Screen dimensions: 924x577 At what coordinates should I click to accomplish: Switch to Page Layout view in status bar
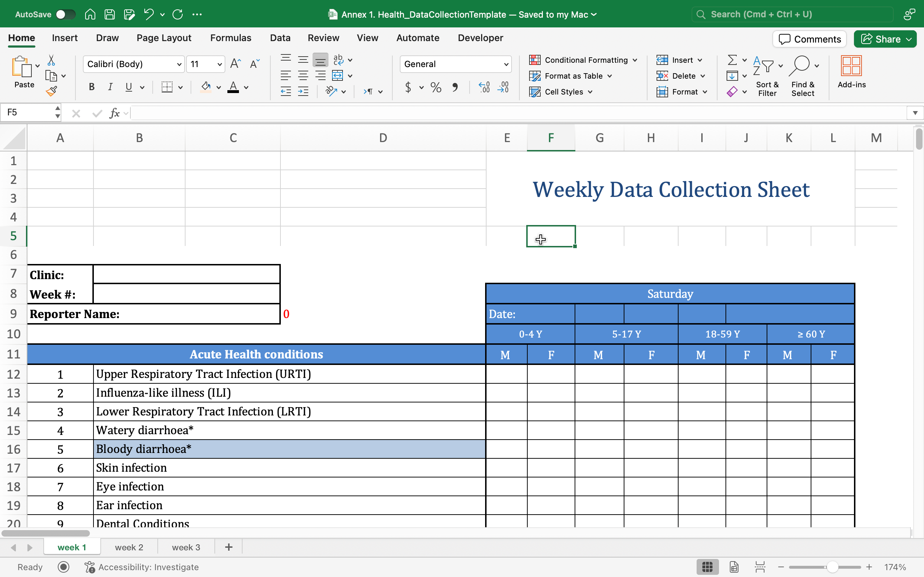pos(734,567)
